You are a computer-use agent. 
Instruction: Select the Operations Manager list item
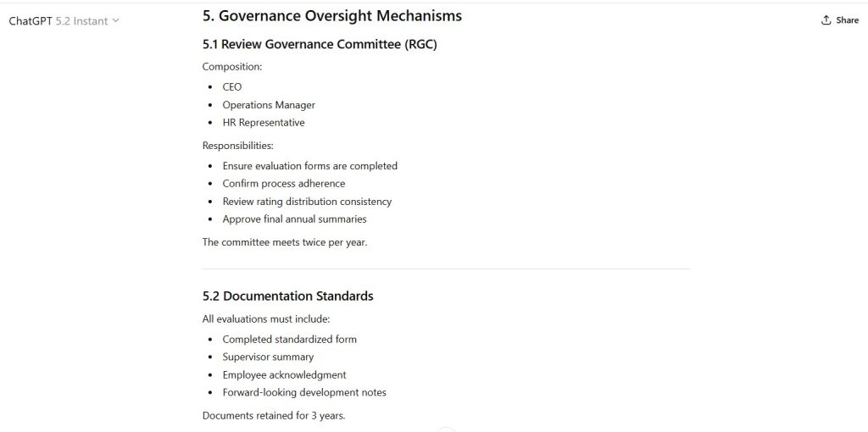(x=269, y=105)
